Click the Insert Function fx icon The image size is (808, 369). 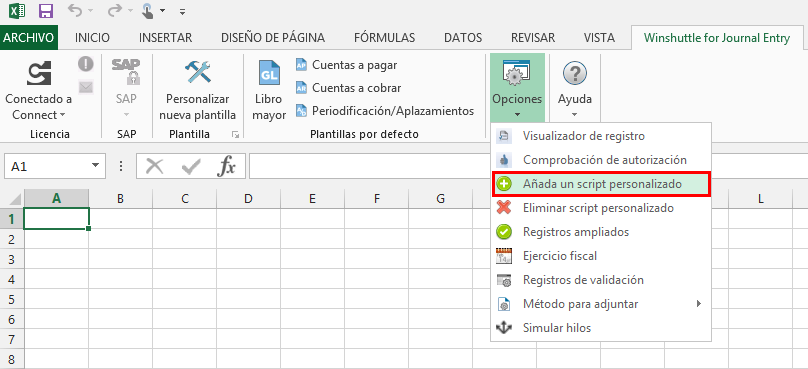point(227,166)
